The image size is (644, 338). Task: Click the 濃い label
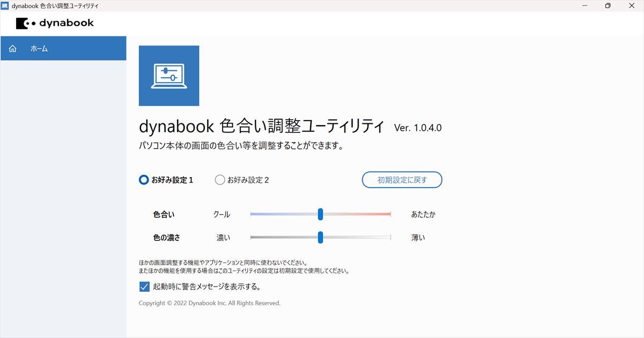pyautogui.click(x=223, y=237)
